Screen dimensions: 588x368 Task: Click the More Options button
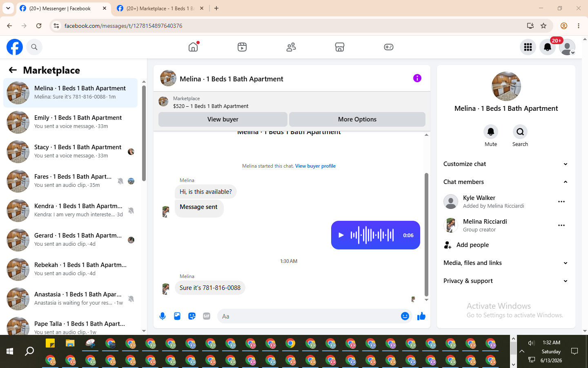pyautogui.click(x=357, y=119)
